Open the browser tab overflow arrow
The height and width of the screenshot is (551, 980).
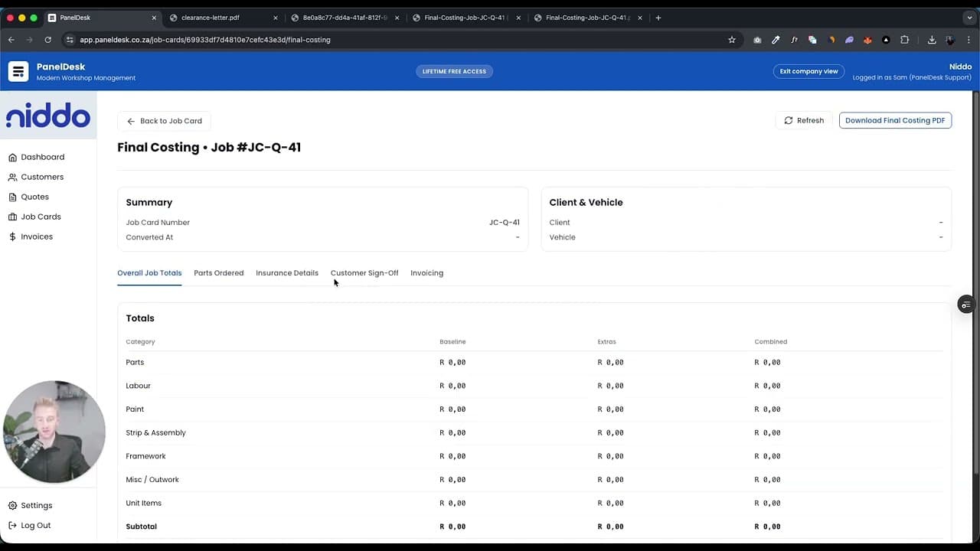(x=970, y=17)
